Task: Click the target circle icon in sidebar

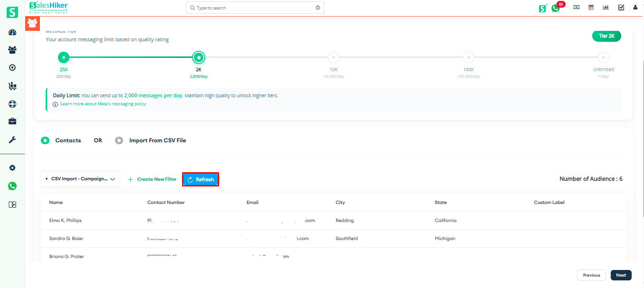Action: [12, 68]
